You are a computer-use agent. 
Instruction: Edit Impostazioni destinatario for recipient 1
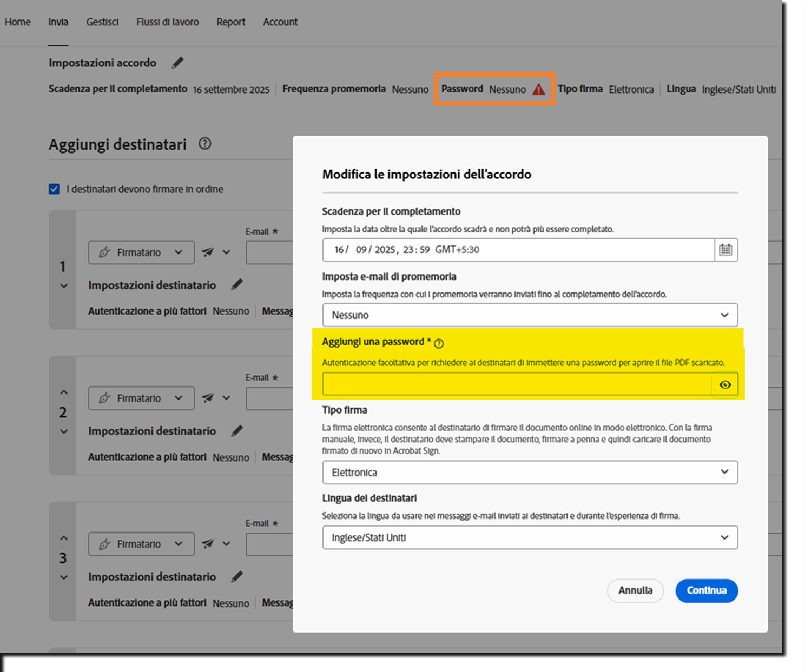pos(237,284)
